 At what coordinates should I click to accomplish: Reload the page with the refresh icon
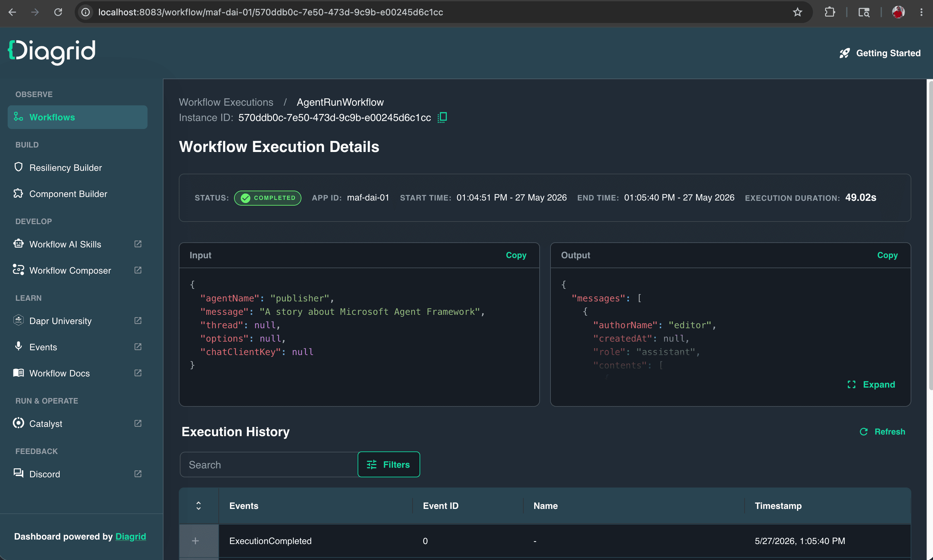(58, 12)
